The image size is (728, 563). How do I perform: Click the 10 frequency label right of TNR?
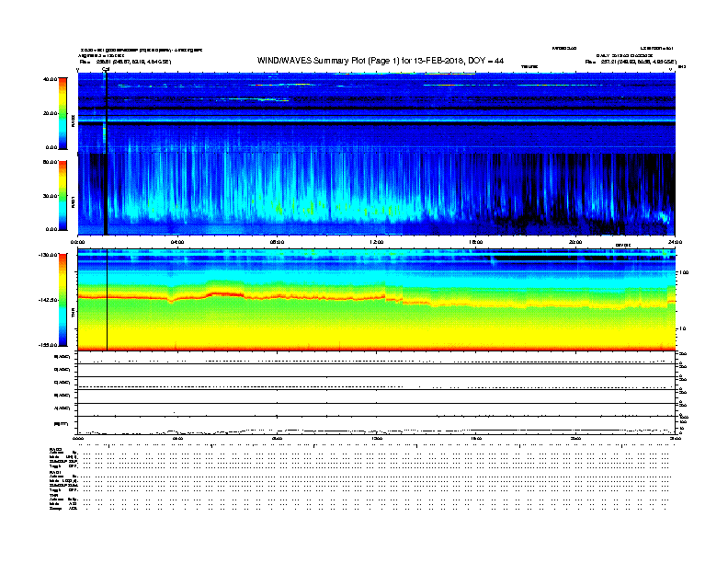click(683, 328)
